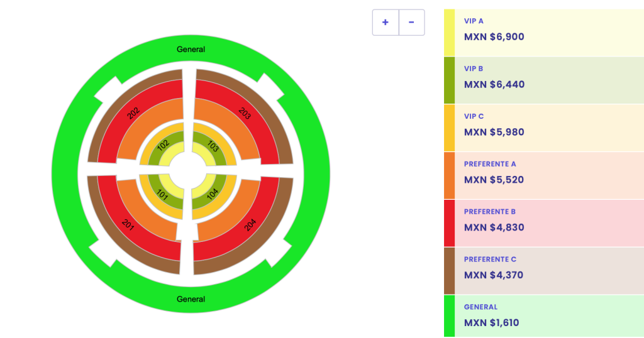Image resolution: width=644 pixels, height=338 pixels.
Task: Click the red Preferente B color swatch
Action: tap(449, 223)
